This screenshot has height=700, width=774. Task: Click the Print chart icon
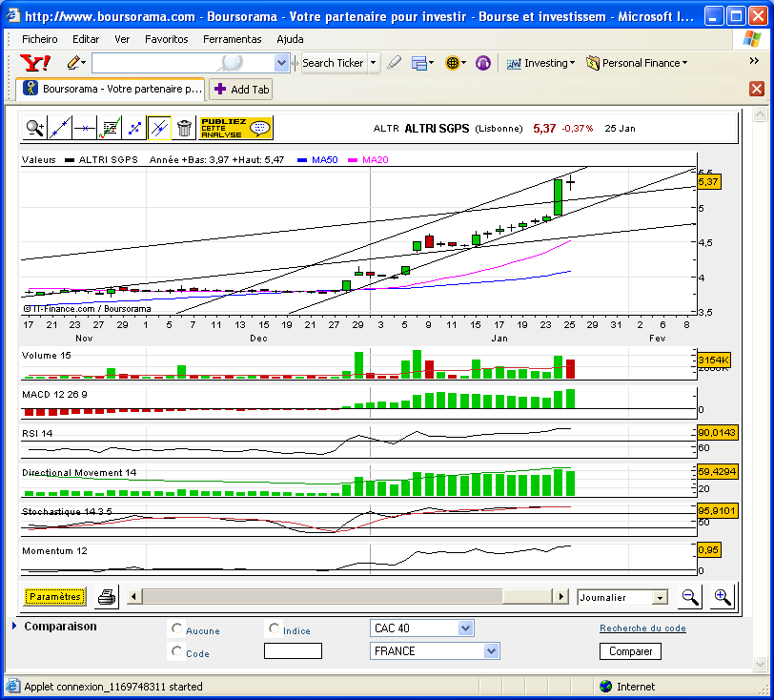click(x=107, y=597)
